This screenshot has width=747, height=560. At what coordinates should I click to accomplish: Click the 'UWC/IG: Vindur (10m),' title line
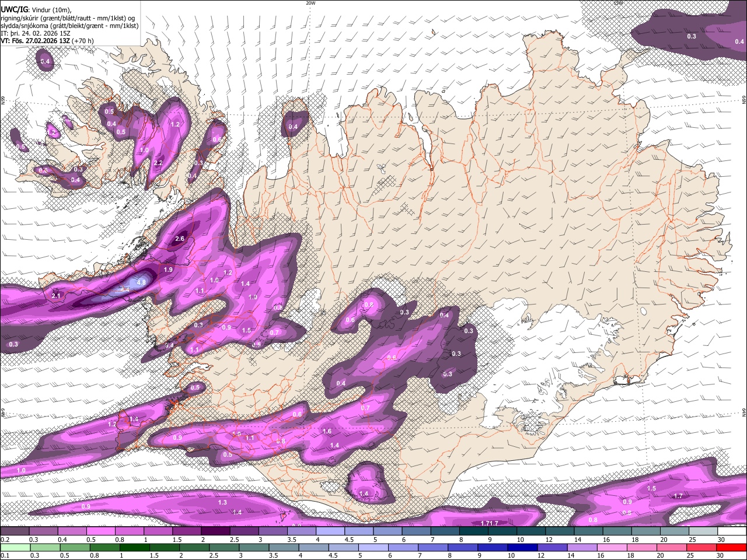tap(35, 9)
